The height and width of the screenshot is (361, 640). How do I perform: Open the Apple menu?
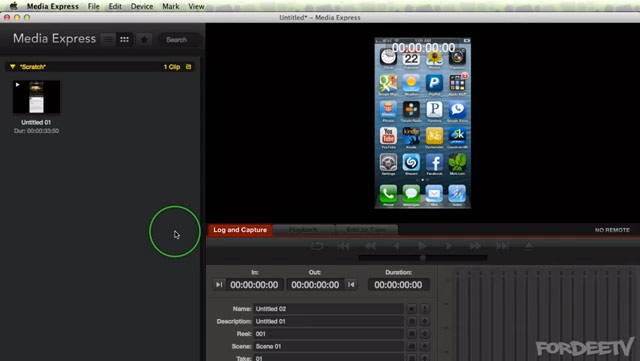click(13, 6)
